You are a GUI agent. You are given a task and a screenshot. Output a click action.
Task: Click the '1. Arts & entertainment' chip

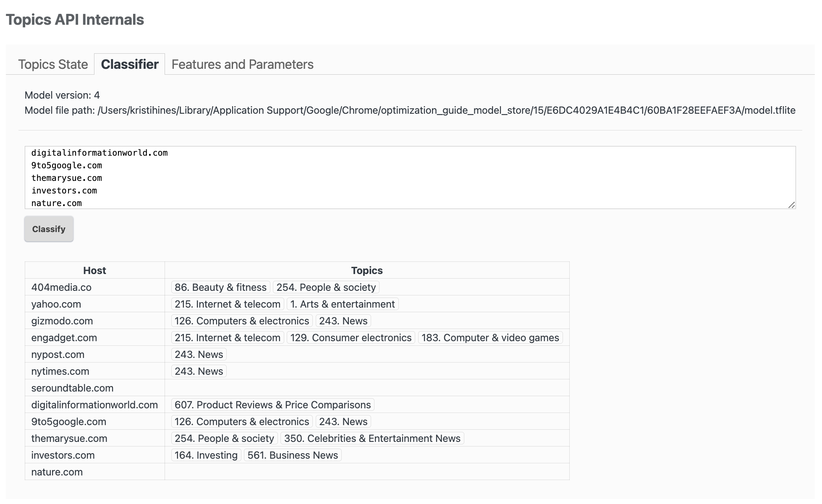[343, 304]
